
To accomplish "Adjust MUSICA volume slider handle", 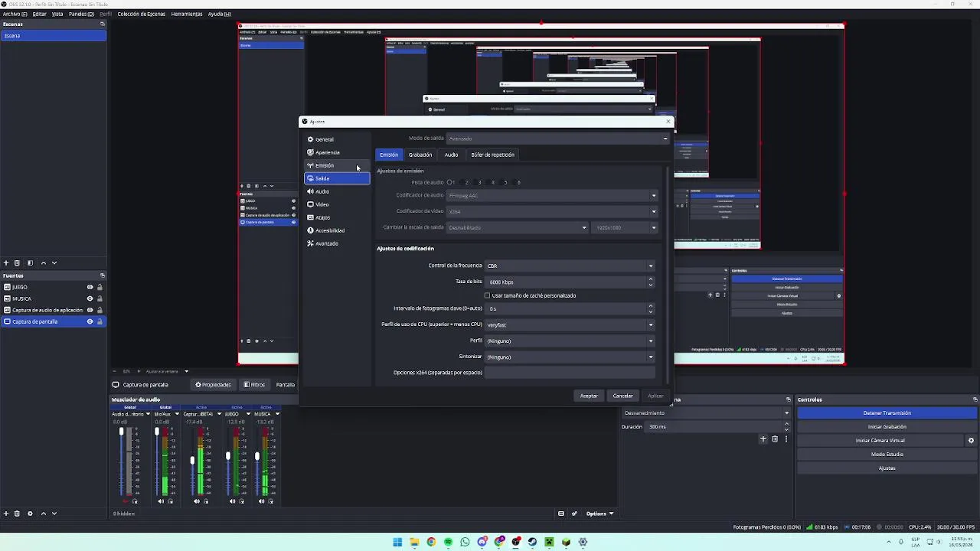I will point(257,456).
